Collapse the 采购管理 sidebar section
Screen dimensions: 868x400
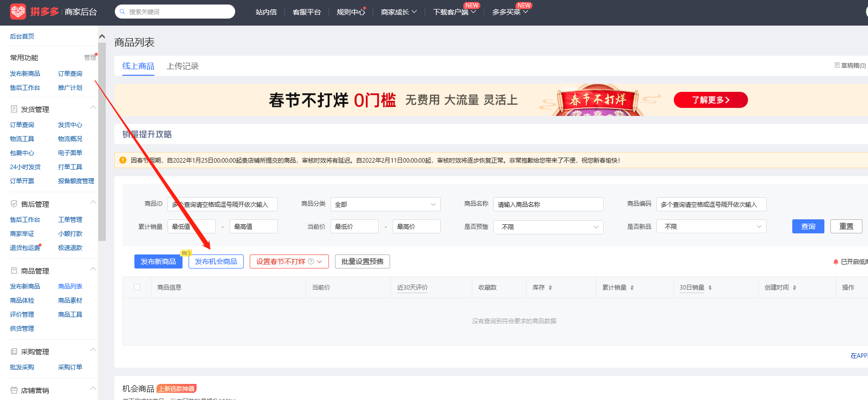(x=93, y=350)
